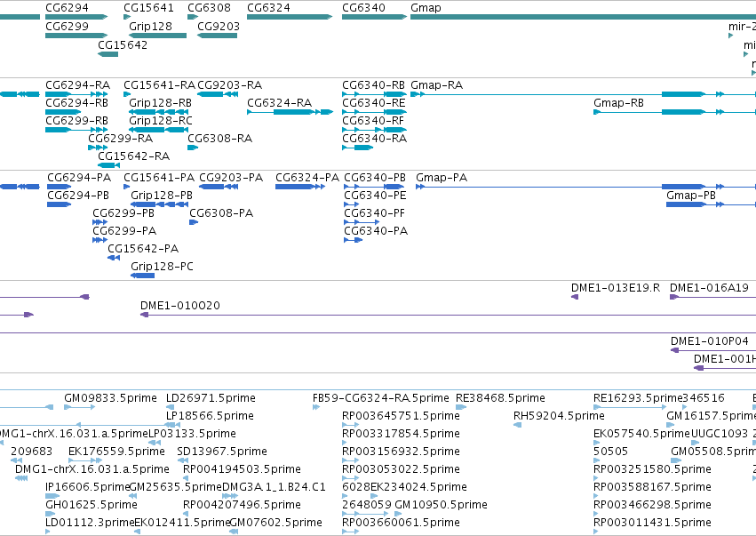Click EST GM10950.5prime
This screenshot has width=756, height=536.
[441, 505]
